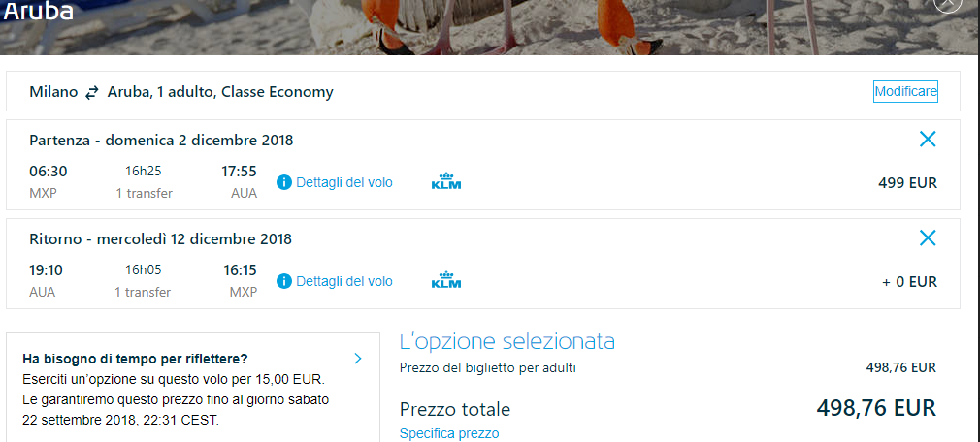Open Dettagli del volo for the return flight
The image size is (980, 442).
coord(344,281)
